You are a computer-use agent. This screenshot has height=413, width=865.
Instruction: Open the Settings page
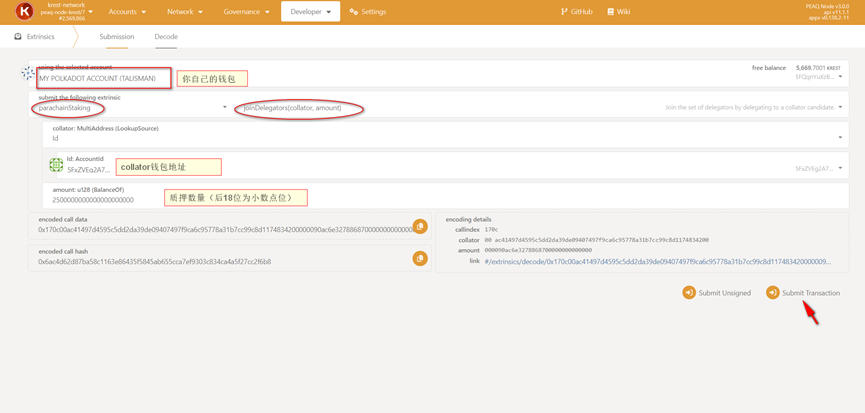pyautogui.click(x=368, y=12)
